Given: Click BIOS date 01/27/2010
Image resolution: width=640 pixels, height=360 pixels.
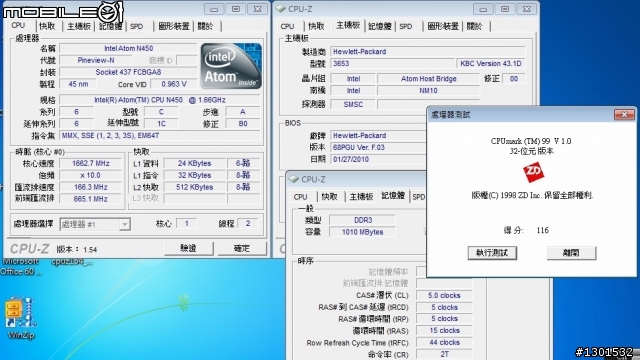Looking at the screenshot, I should (x=378, y=159).
